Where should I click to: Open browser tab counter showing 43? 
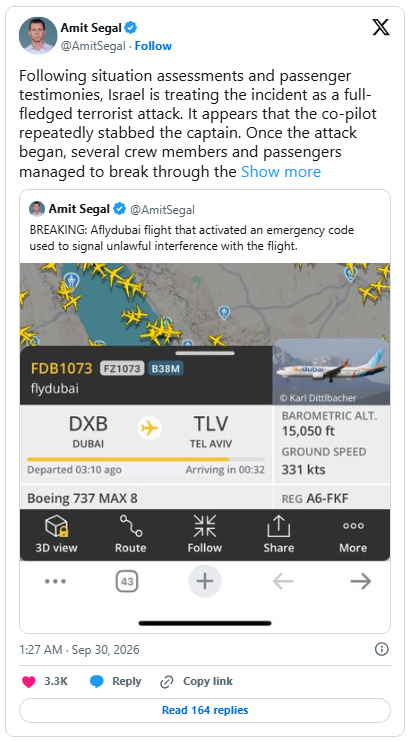click(127, 581)
